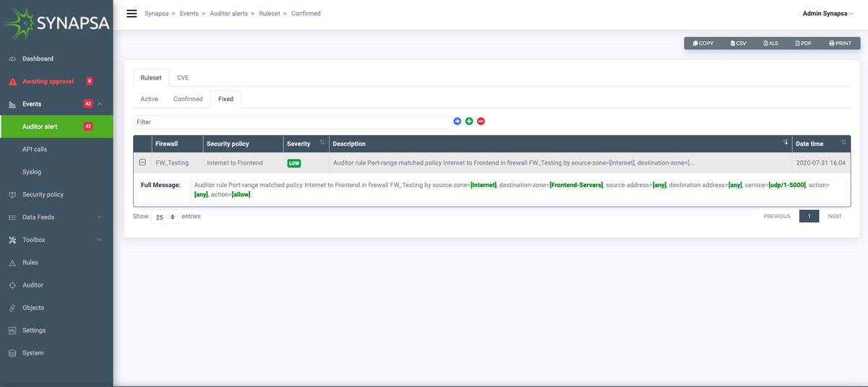Screen dimensions: 868x387
Task: Switch to the CVE tab
Action: [183, 77]
